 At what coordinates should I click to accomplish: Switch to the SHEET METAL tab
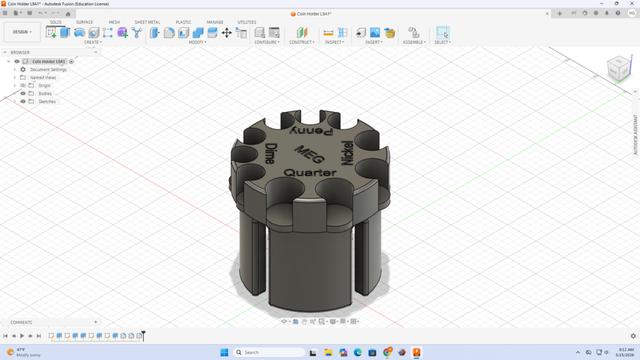147,22
